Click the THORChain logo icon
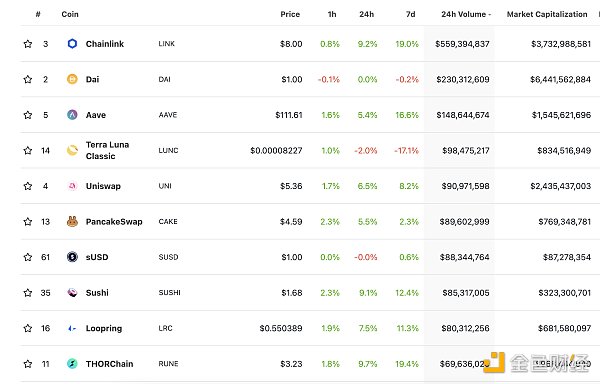Screen dimensions: 600x384 [72, 364]
